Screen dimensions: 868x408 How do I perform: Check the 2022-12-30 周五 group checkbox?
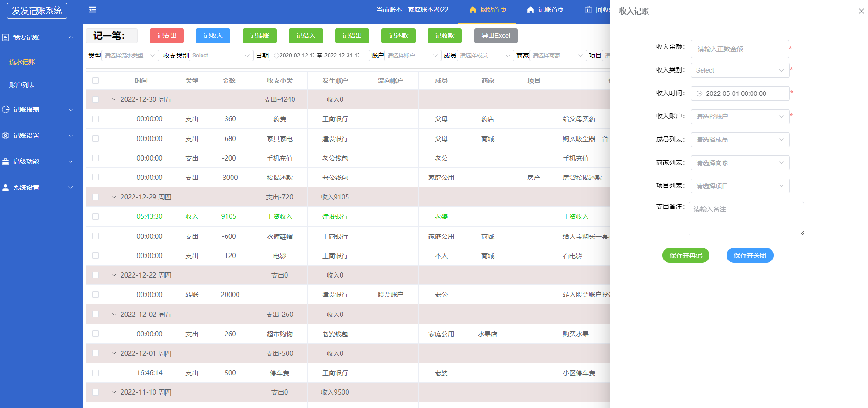point(96,99)
